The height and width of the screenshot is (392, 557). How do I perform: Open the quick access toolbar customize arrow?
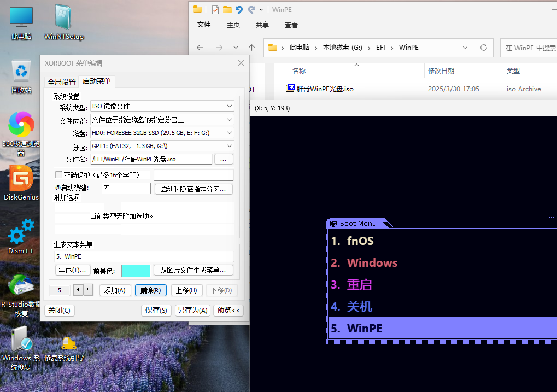[x=261, y=10]
